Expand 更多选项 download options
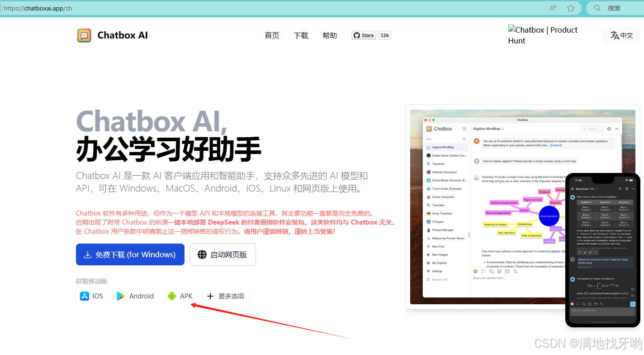Screen dimensions: 644x355 (x=226, y=296)
